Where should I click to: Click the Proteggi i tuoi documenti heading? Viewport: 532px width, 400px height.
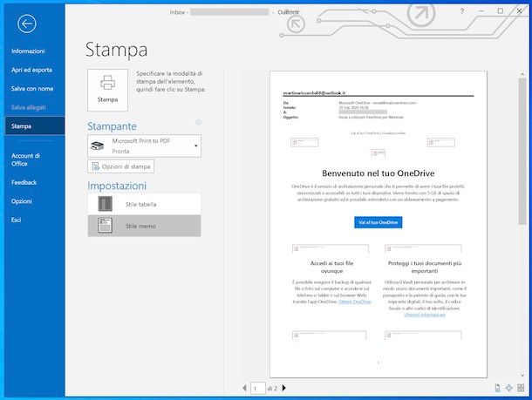coord(425,267)
